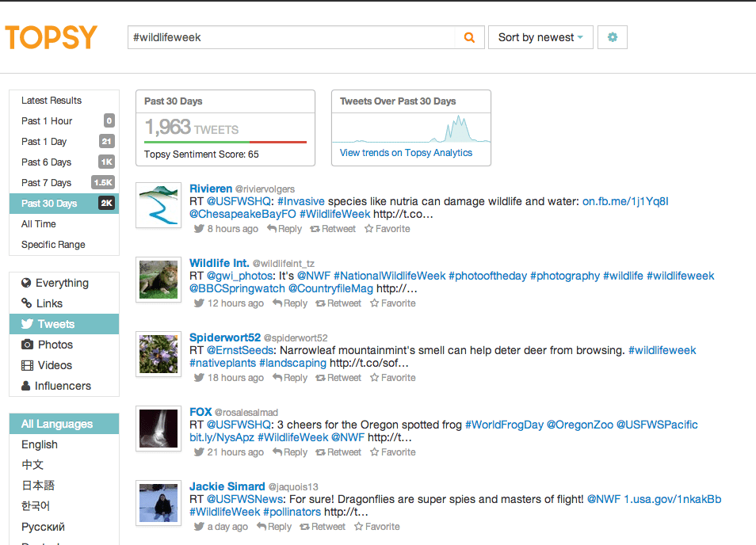Click the Tweets Over Past 30 Days chart

tap(410, 128)
